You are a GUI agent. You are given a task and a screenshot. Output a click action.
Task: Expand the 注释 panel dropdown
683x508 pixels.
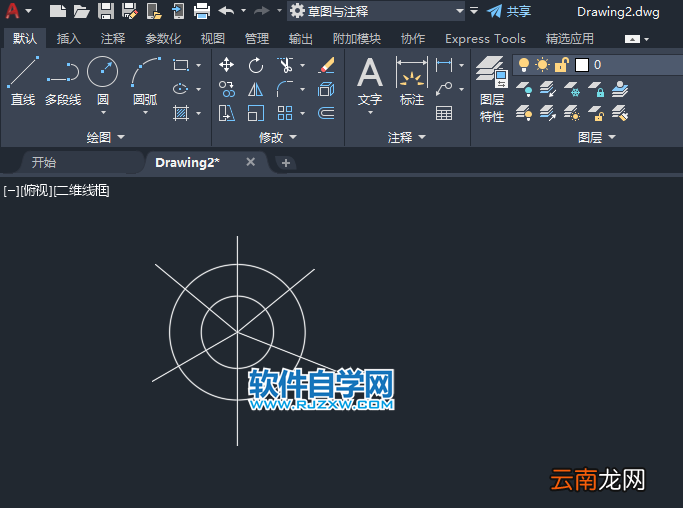(406, 137)
